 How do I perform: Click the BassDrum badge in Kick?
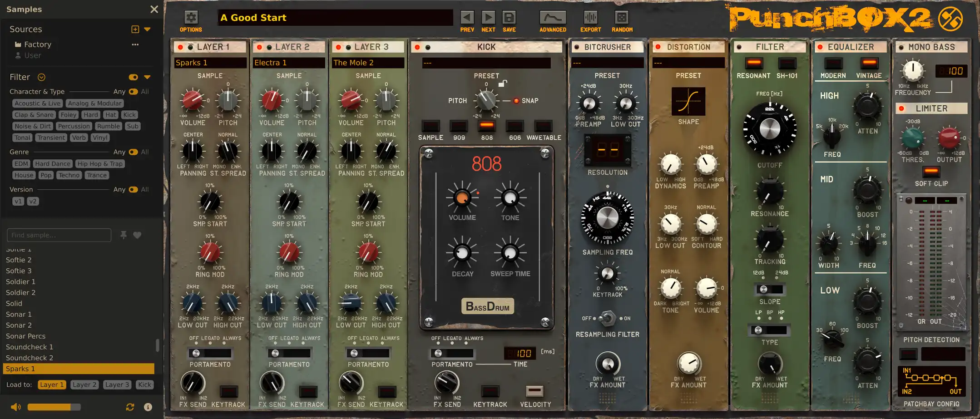(x=488, y=306)
